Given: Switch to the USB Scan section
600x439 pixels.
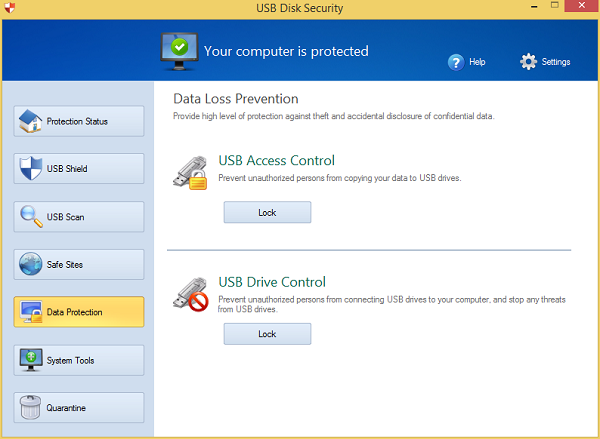Looking at the screenshot, I should (79, 217).
